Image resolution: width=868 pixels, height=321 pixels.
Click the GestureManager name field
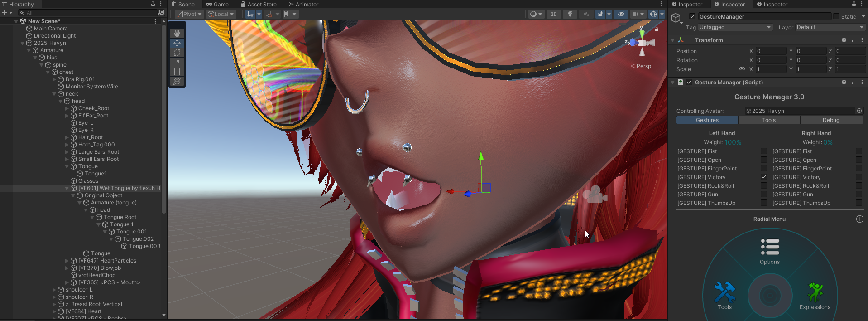coord(764,16)
